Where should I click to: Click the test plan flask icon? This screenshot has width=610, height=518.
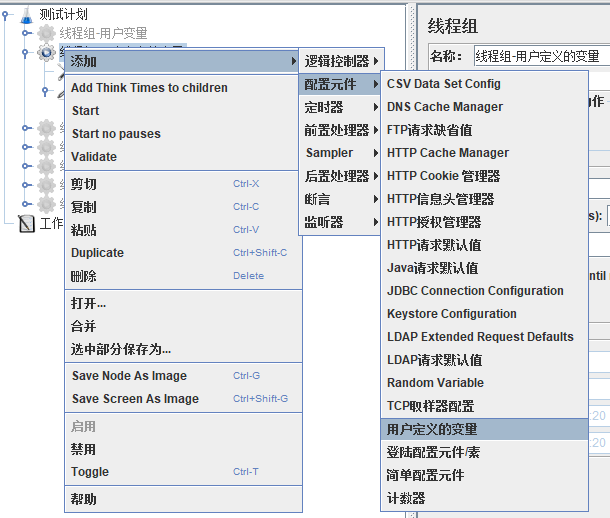tap(27, 14)
